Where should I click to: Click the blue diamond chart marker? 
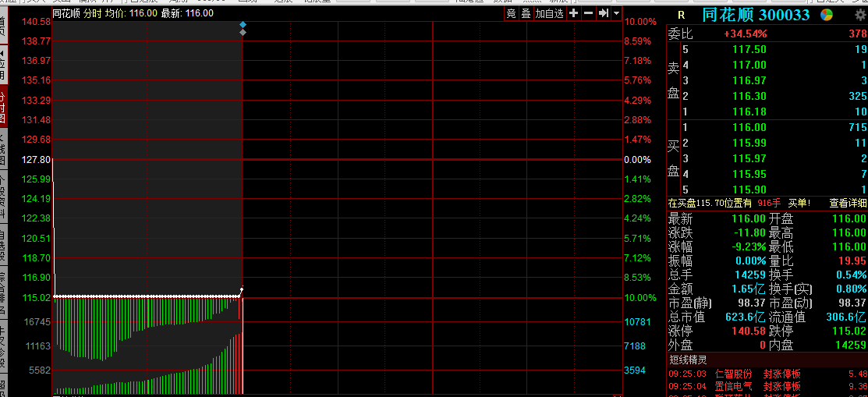click(x=243, y=25)
